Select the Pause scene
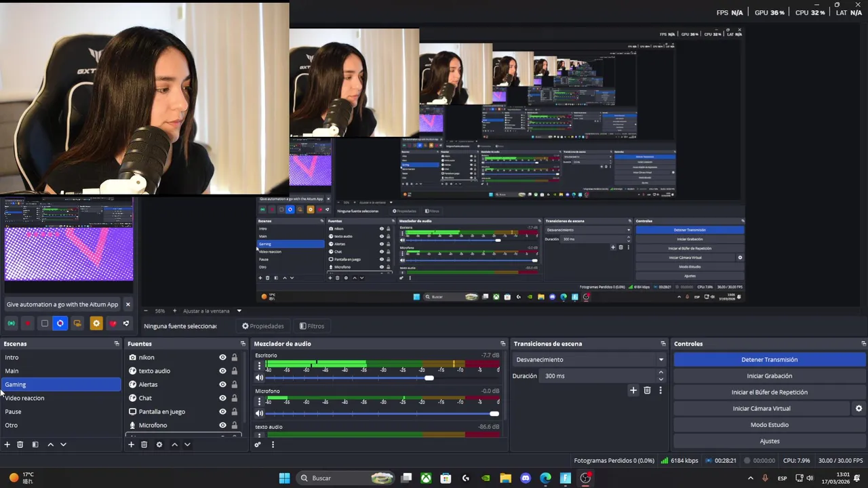The image size is (868, 488). (61, 411)
